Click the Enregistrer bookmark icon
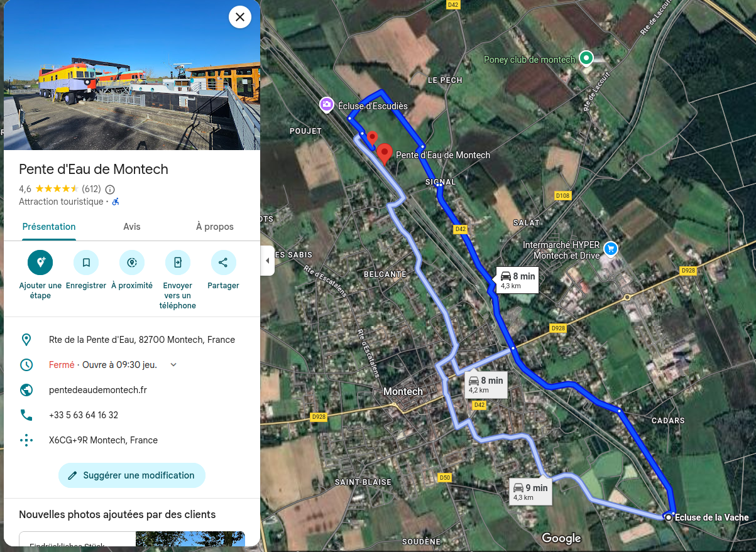The width and height of the screenshot is (756, 552). [x=86, y=262]
